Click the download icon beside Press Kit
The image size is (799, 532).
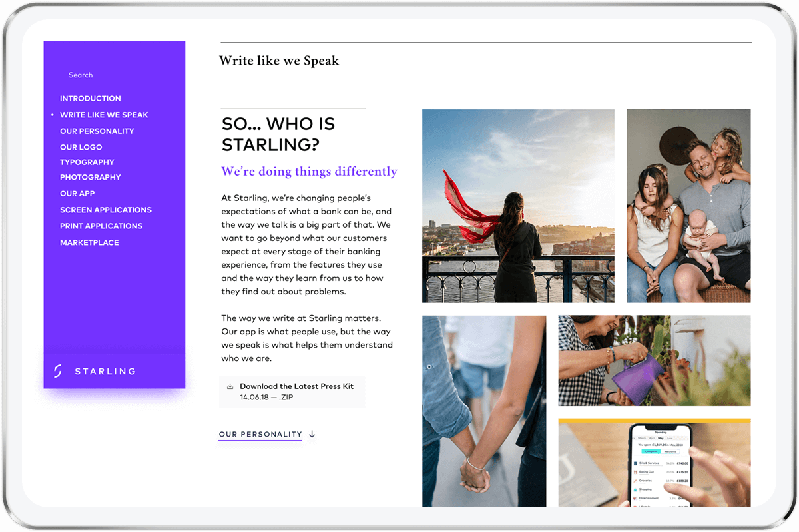230,386
